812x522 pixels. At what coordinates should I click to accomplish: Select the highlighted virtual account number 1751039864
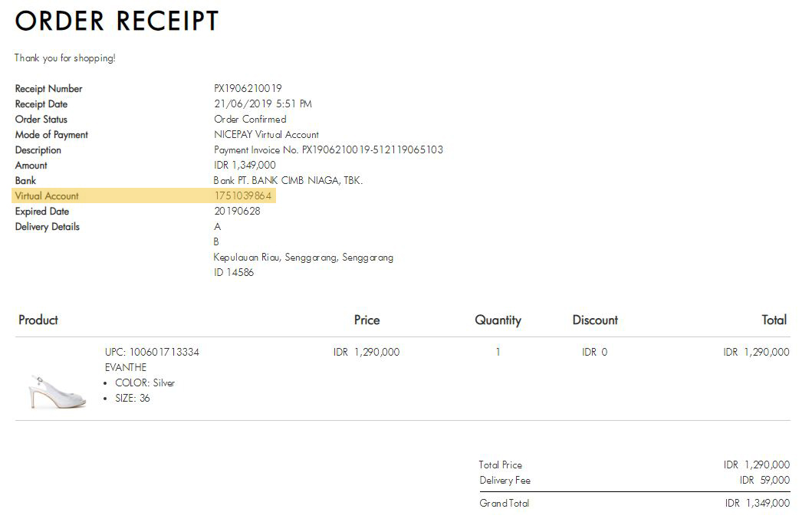click(x=243, y=195)
